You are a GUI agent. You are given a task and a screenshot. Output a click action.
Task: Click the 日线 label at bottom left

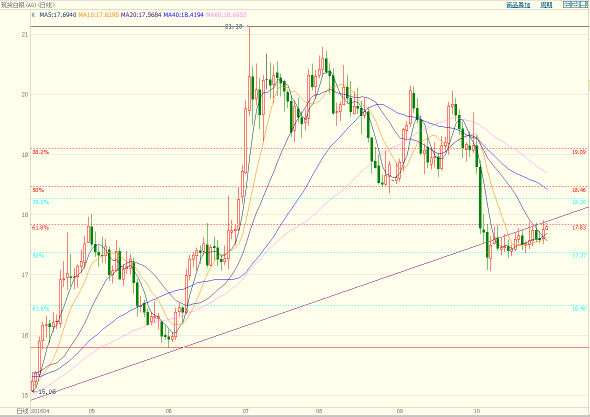(x=22, y=411)
